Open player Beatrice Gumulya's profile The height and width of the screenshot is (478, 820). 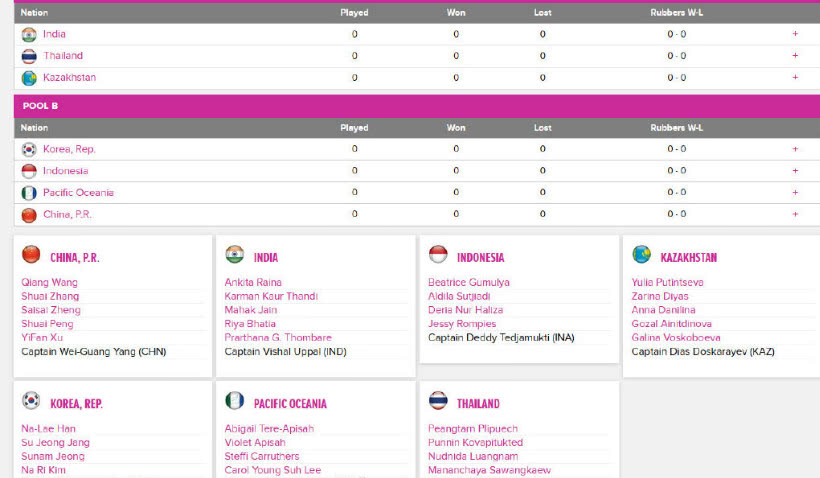(469, 282)
